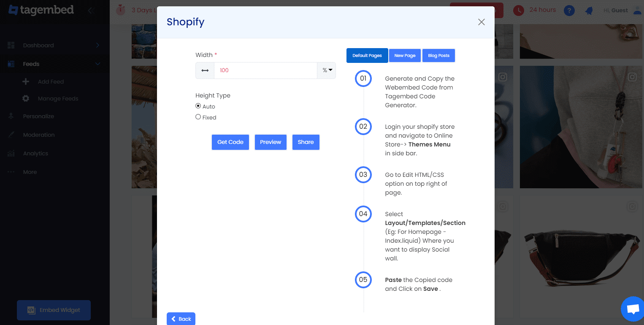
Task: Click the Height Type label
Action: click(213, 95)
